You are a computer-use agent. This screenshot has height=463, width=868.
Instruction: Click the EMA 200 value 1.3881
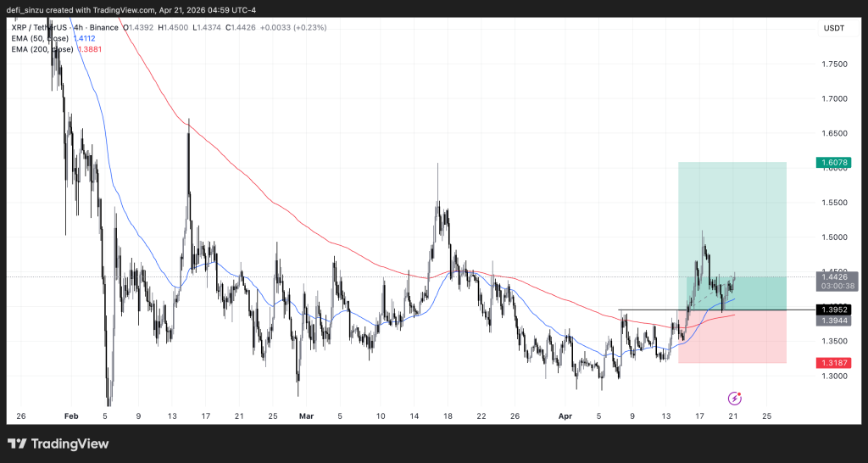88,50
